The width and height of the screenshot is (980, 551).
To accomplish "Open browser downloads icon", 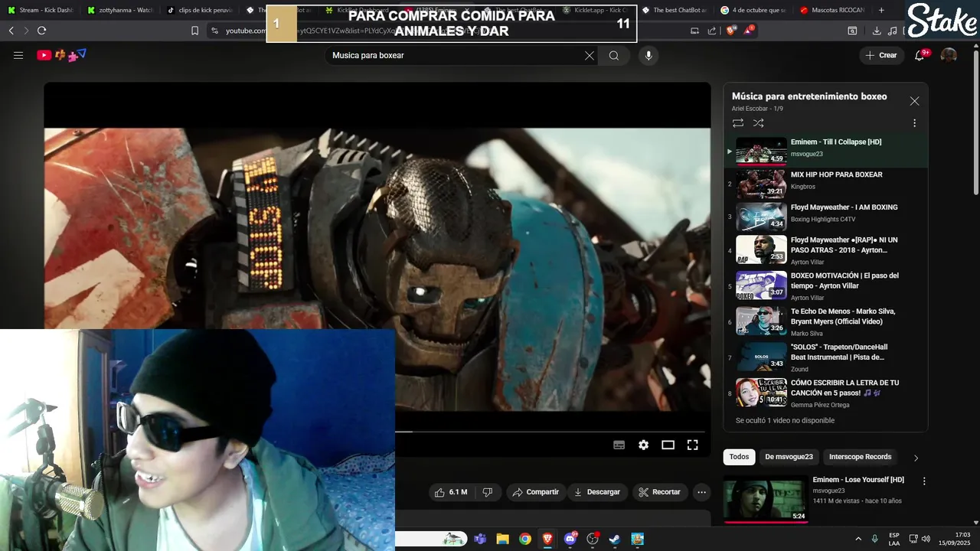I will click(877, 31).
